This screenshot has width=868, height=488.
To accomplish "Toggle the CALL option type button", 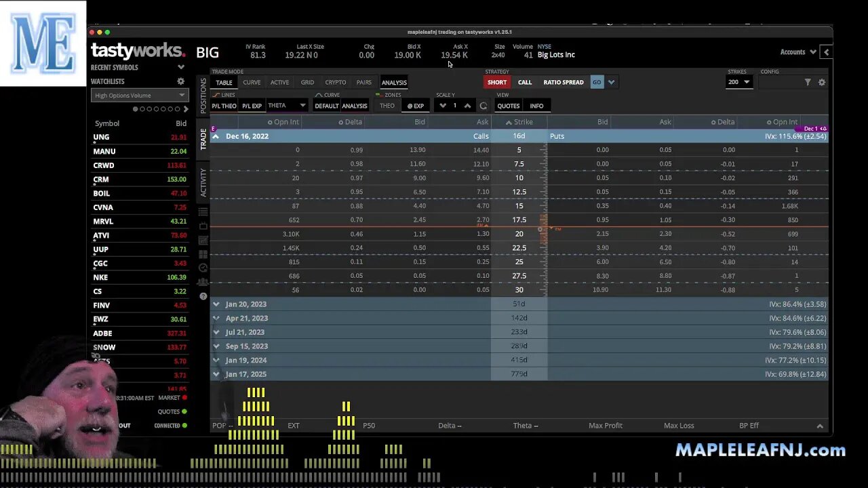I will coord(525,82).
